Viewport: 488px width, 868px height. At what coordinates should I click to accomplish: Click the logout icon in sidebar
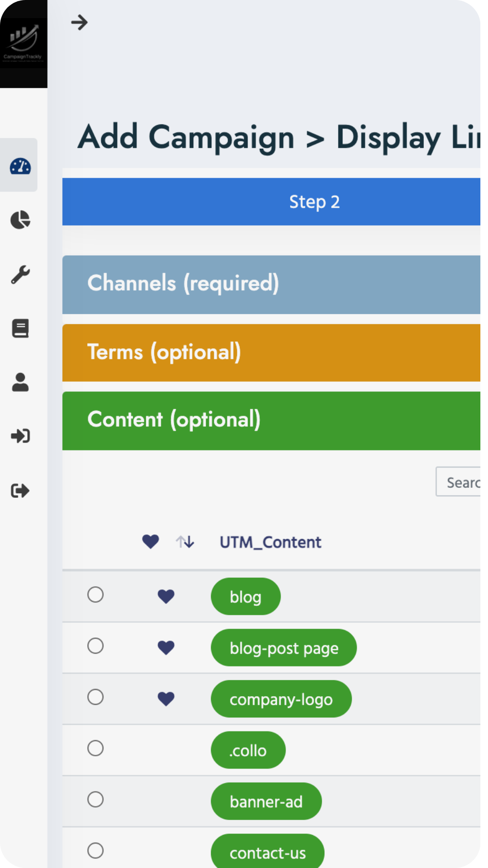click(20, 491)
